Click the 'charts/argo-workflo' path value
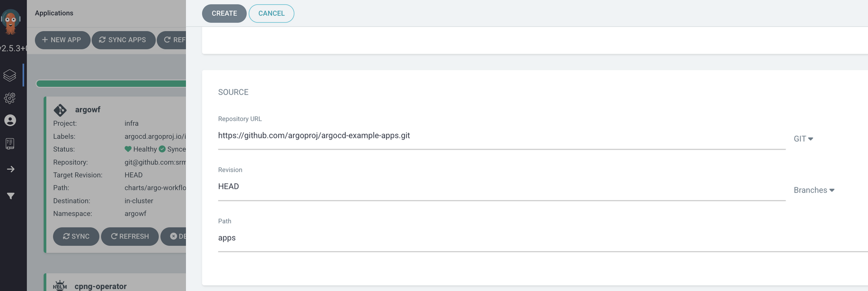The width and height of the screenshot is (868, 291). 155,188
